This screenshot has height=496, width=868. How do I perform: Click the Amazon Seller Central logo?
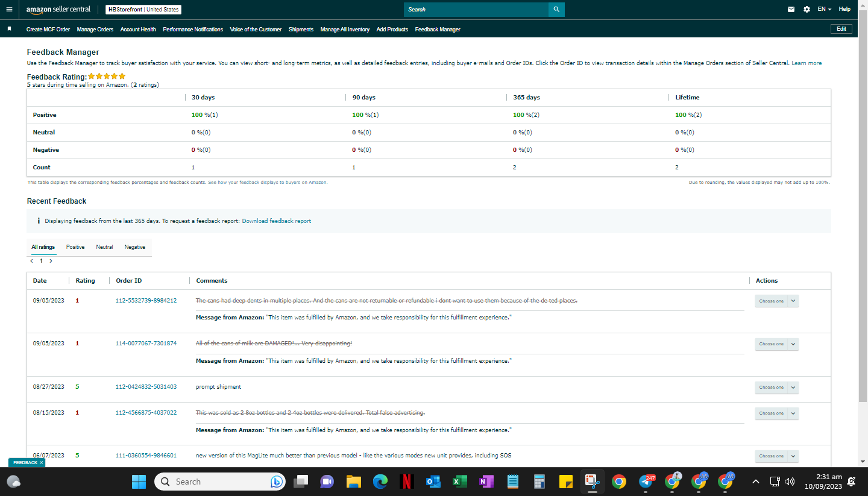pos(58,10)
